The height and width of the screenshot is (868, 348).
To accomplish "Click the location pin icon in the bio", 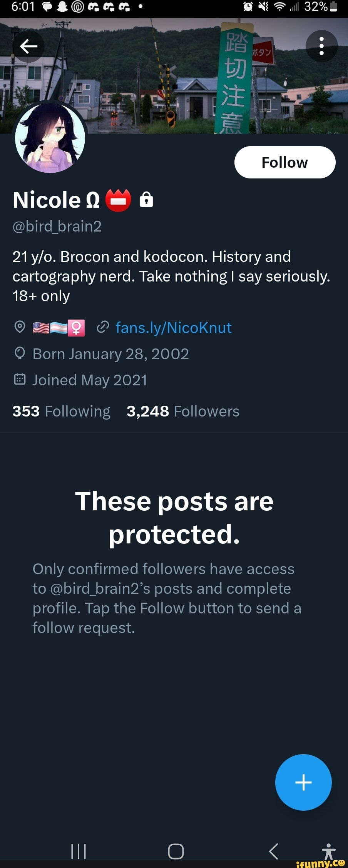I will click(x=20, y=327).
